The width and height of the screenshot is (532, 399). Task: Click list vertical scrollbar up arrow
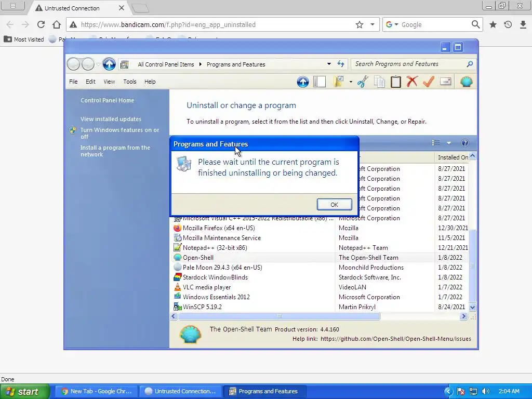[x=472, y=156]
